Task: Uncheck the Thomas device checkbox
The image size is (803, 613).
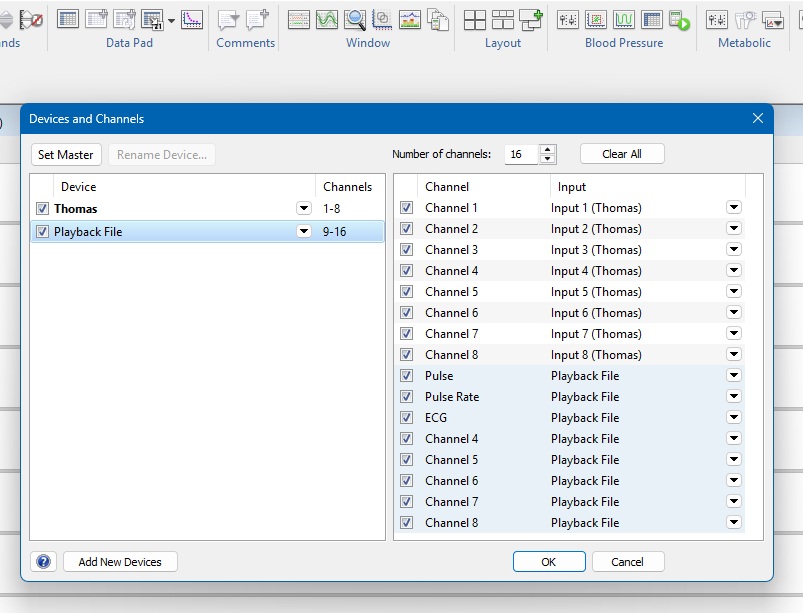Action: click(42, 209)
